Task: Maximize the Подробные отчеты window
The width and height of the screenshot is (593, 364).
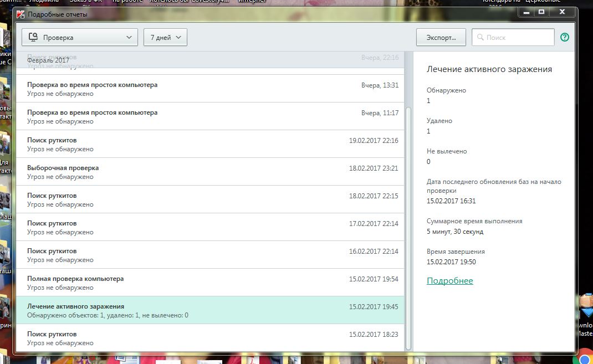Action: tap(541, 12)
